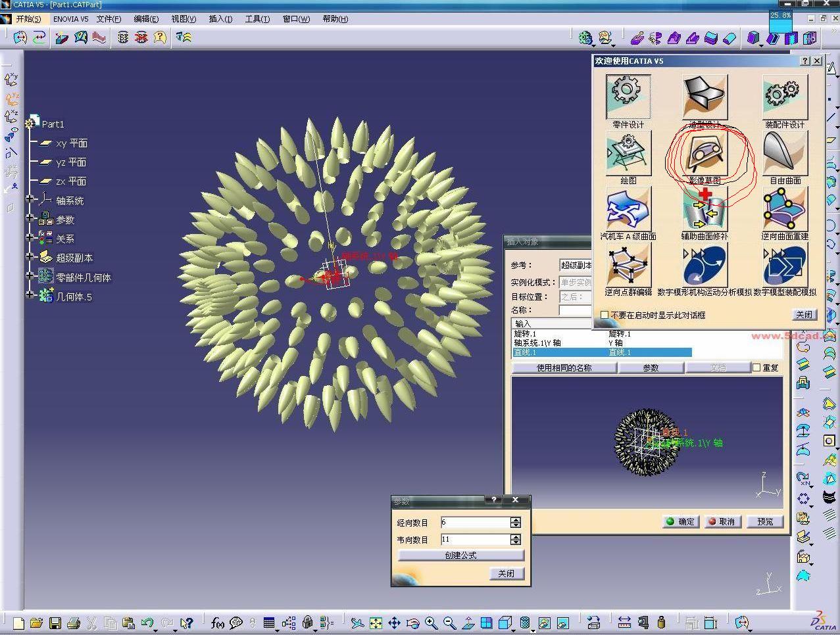840x635 pixels.
Task: Click the Measure Between ruler icon
Action: tap(624, 623)
